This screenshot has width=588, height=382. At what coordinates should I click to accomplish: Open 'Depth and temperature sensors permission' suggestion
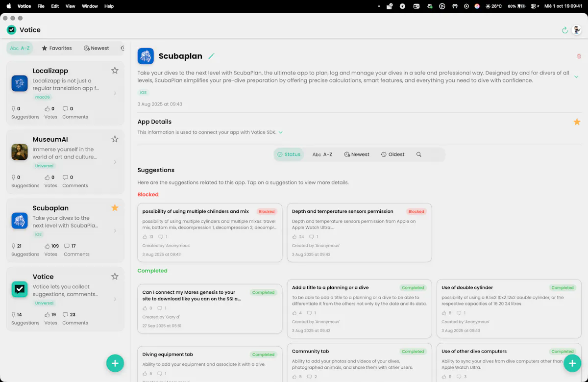pyautogui.click(x=359, y=233)
